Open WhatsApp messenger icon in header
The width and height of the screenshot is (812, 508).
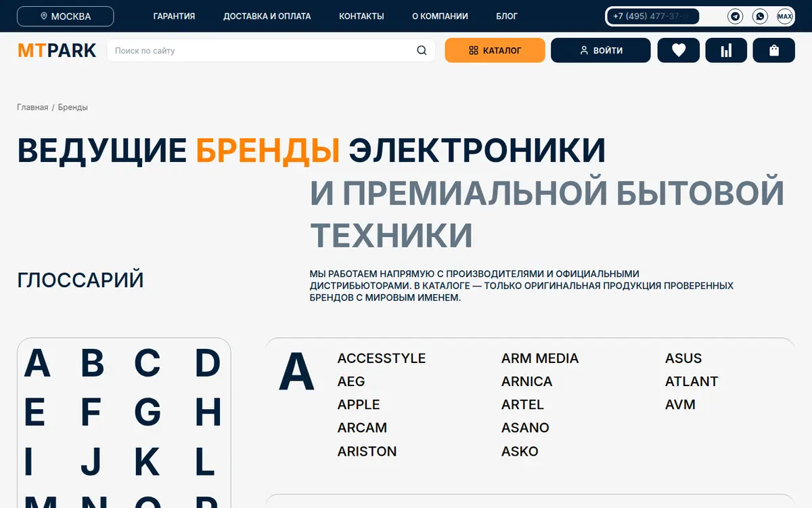[x=760, y=16]
